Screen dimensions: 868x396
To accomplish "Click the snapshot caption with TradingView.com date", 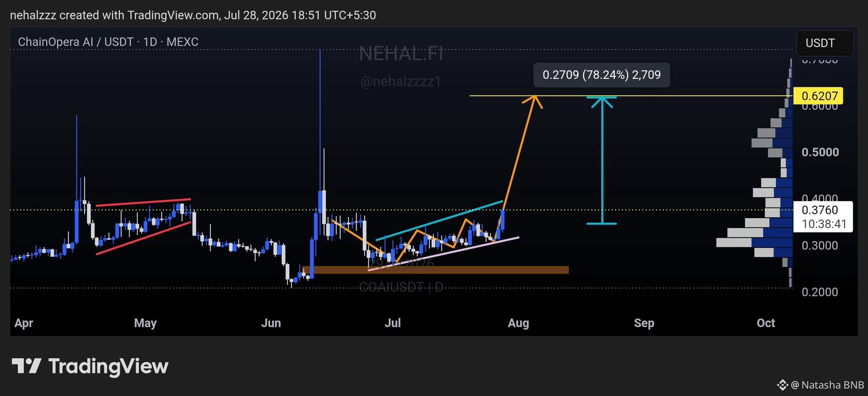I will 193,15.
